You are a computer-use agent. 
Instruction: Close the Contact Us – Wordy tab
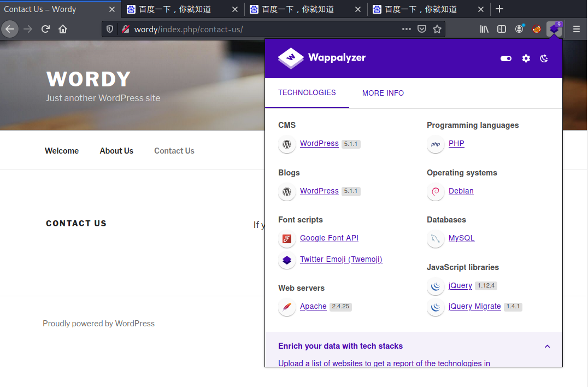click(x=111, y=9)
